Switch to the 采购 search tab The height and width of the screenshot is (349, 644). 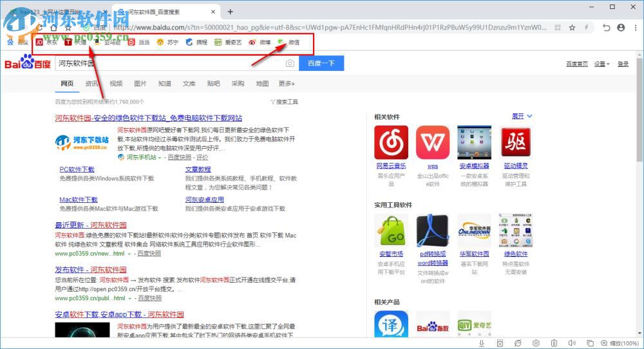238,83
